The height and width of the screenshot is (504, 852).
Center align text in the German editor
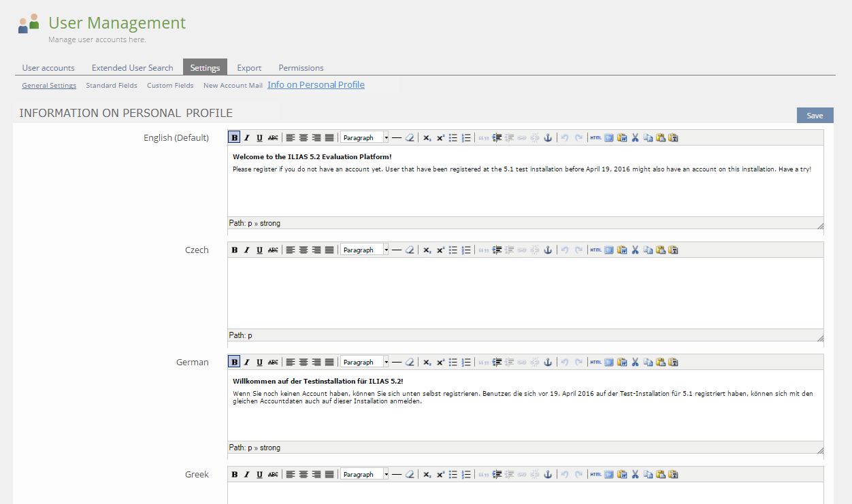[x=304, y=362]
